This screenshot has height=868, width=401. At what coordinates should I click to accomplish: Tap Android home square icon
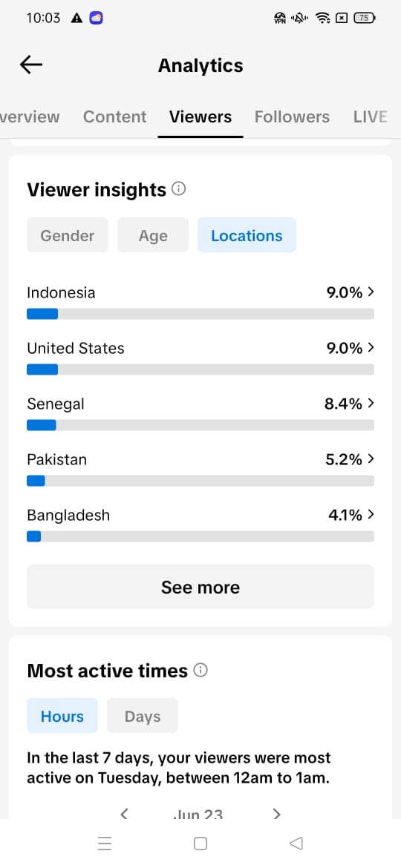(x=200, y=843)
